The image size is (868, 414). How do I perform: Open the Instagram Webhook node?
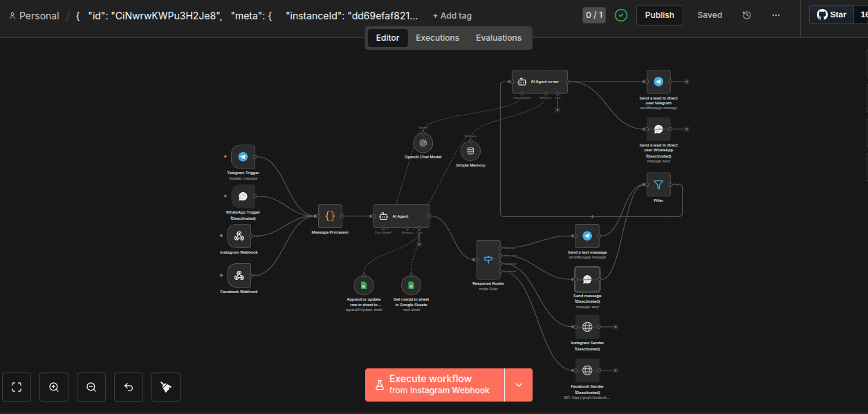click(239, 236)
